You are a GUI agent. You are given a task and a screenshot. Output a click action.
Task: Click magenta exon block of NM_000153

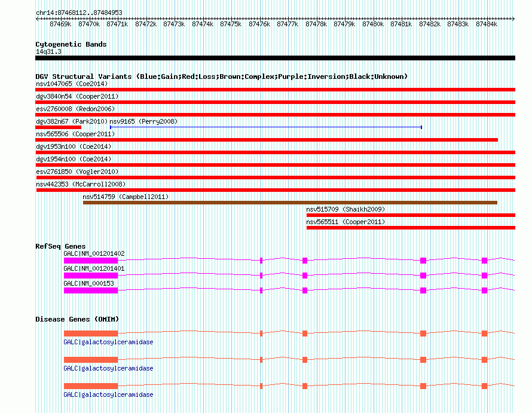pos(91,290)
